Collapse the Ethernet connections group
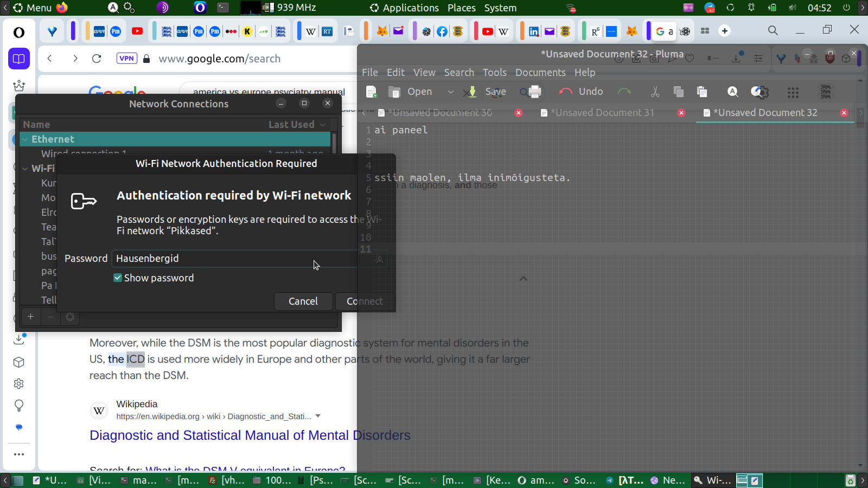868x488 pixels. click(x=25, y=139)
